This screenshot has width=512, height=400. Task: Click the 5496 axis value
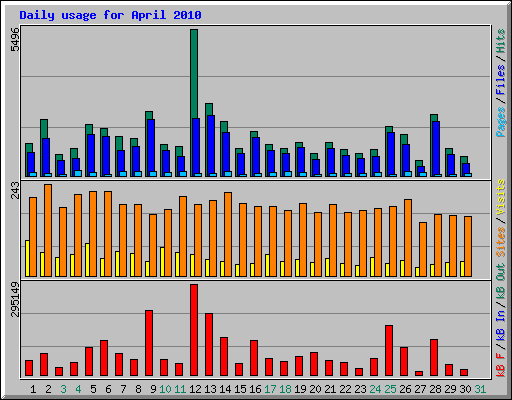pos(15,39)
